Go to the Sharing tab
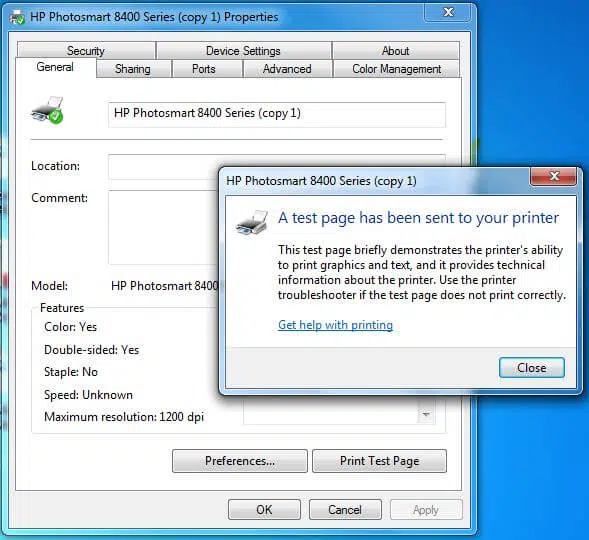This screenshot has width=589, height=540. click(x=133, y=69)
